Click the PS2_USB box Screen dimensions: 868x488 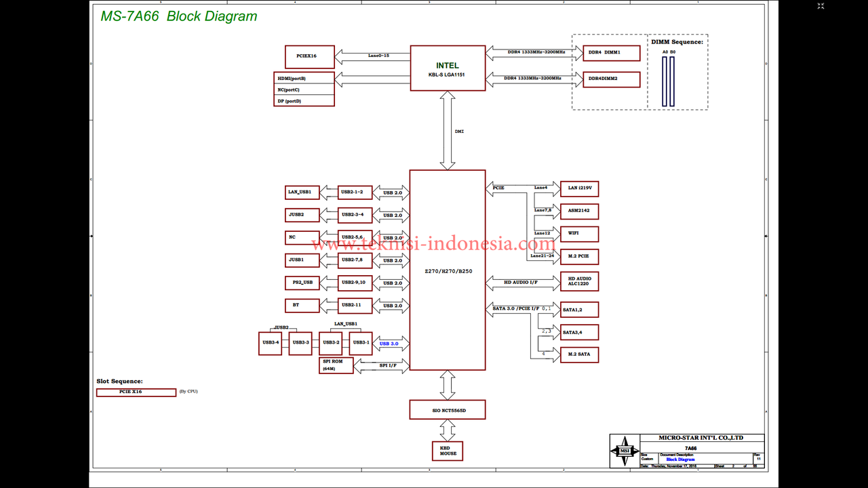302,283
